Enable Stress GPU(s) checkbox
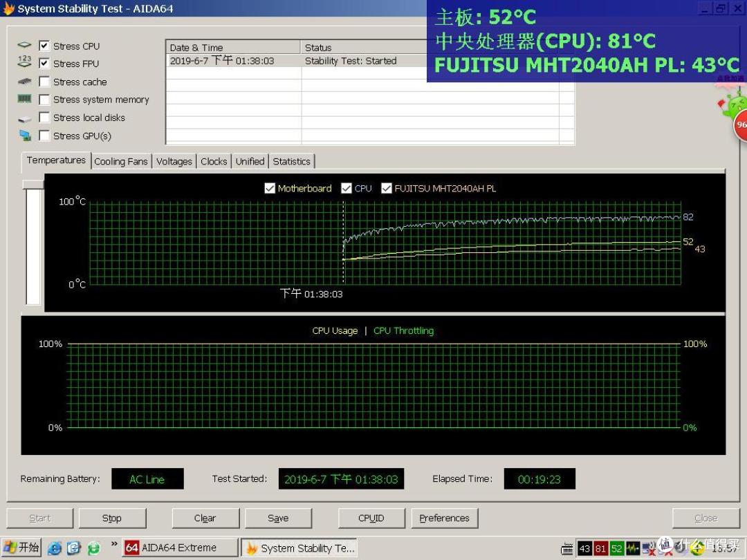The height and width of the screenshot is (560, 747). coord(44,136)
